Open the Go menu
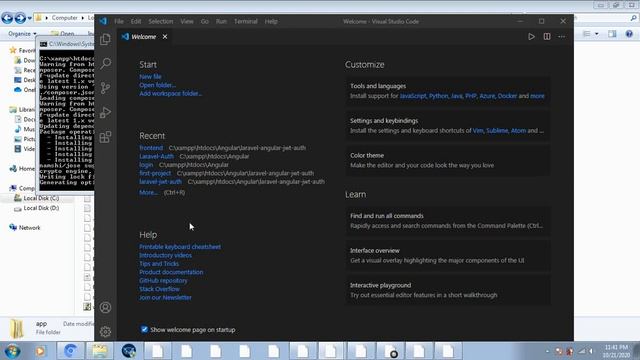 [204, 21]
